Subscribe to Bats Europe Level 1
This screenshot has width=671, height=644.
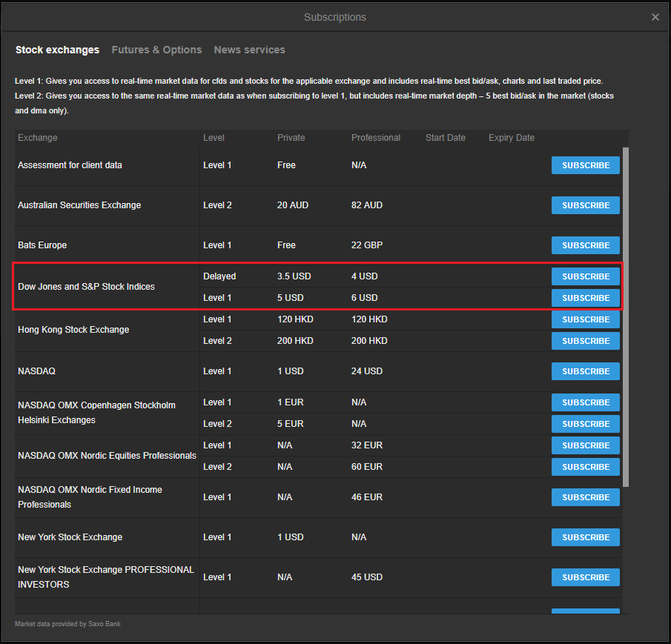pos(586,245)
